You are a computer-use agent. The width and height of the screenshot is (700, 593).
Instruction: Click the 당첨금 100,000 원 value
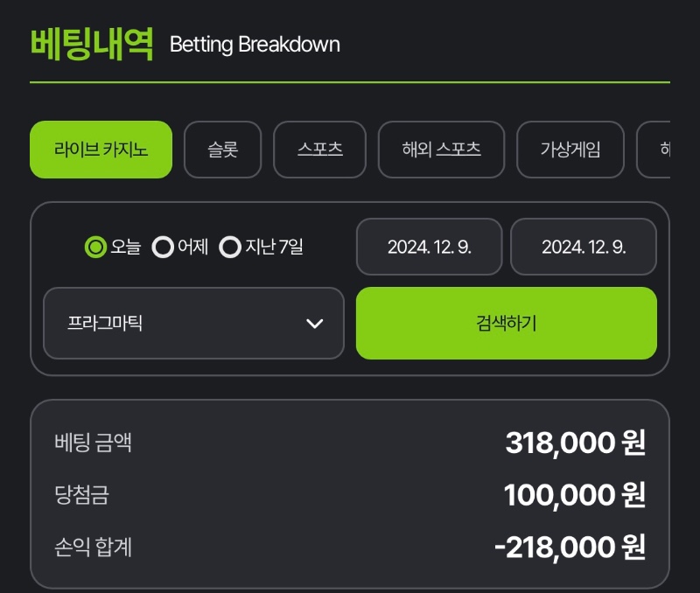click(575, 495)
